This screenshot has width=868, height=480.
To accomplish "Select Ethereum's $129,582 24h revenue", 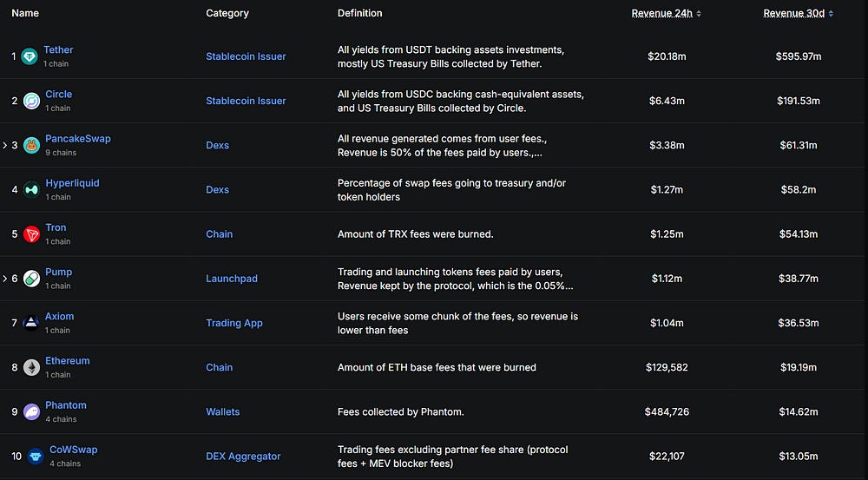I will pos(667,367).
